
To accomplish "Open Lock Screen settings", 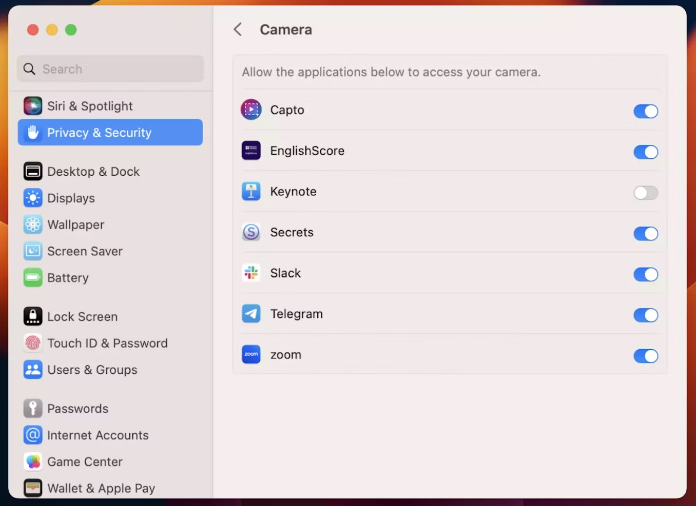I will coord(110,316).
